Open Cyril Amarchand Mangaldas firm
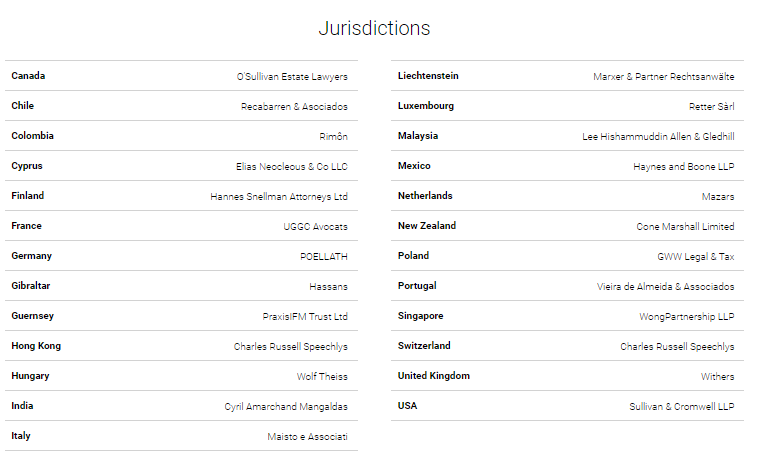Screen dimensions: 770x465 286,406
